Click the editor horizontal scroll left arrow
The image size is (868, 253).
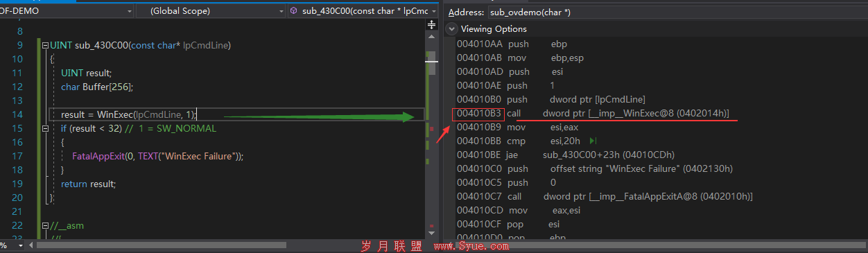click(x=31, y=245)
